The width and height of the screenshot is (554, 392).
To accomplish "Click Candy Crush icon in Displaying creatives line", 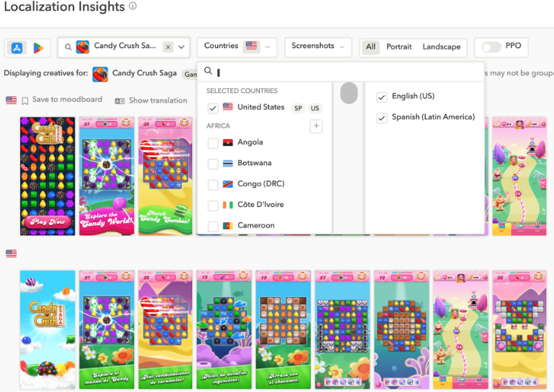I will pyautogui.click(x=100, y=74).
